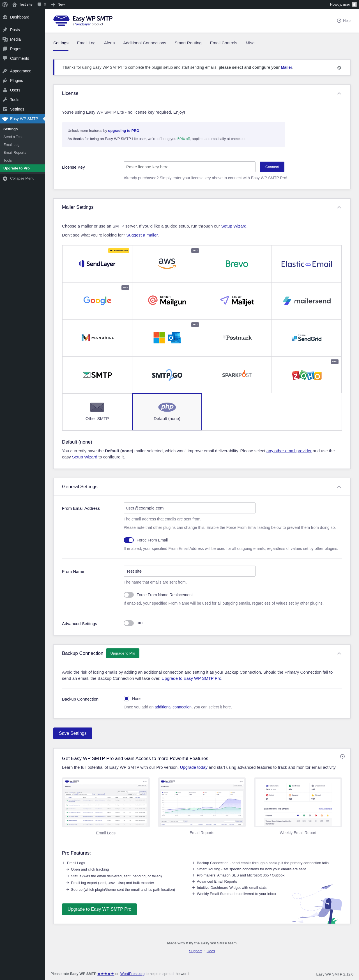Pick the MailerSend mailer
The image size is (359, 980).
[x=307, y=300]
